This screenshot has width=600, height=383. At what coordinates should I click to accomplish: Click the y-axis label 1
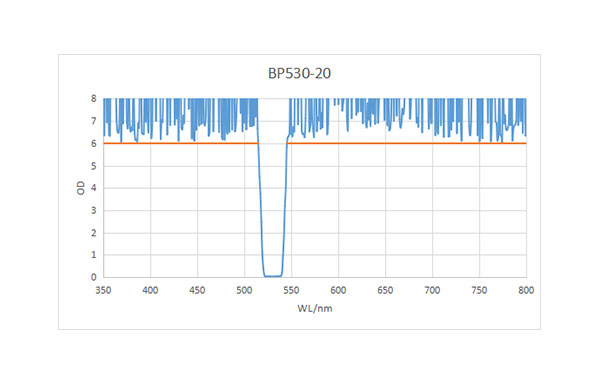click(94, 255)
